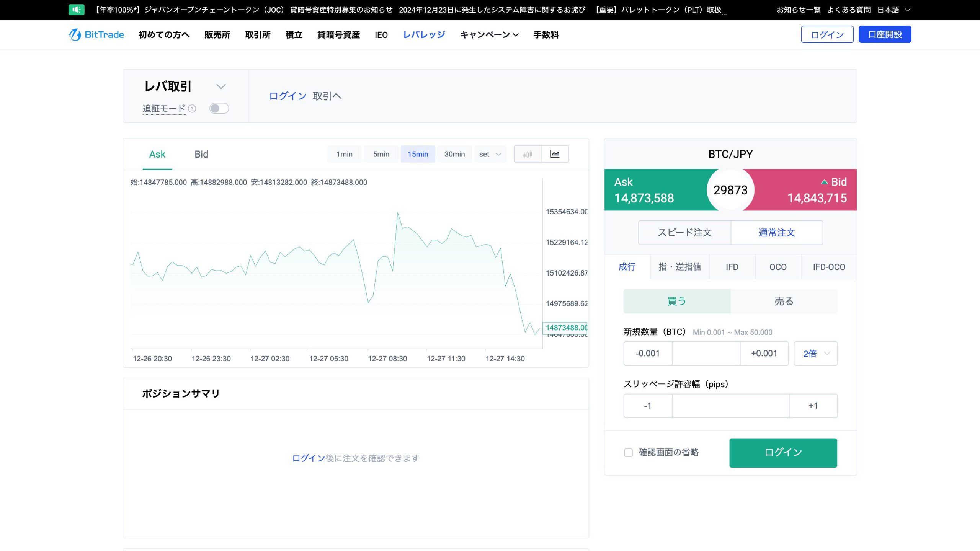
Task: Select the 売る sell option
Action: 784,302
